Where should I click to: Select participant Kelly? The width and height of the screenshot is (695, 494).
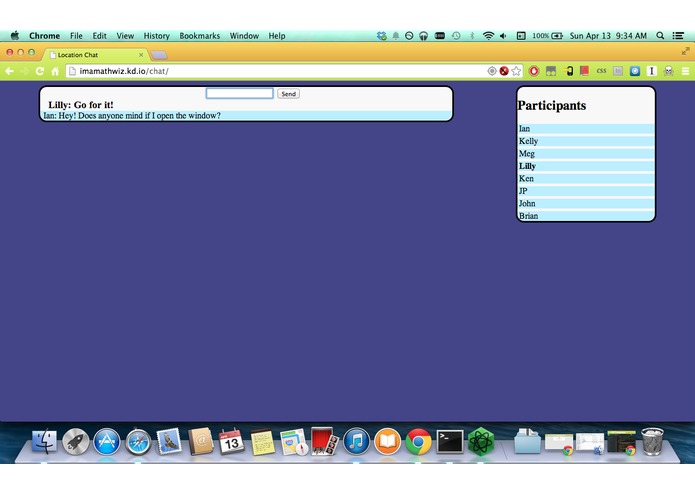pyautogui.click(x=586, y=141)
